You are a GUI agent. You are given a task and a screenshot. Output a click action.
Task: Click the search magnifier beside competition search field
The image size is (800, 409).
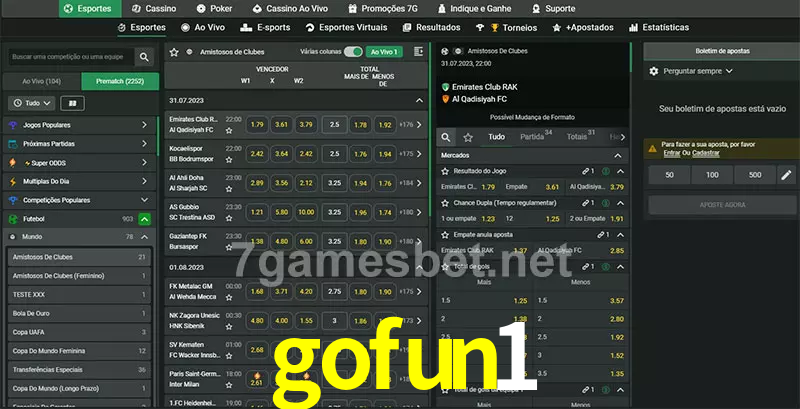[145, 58]
